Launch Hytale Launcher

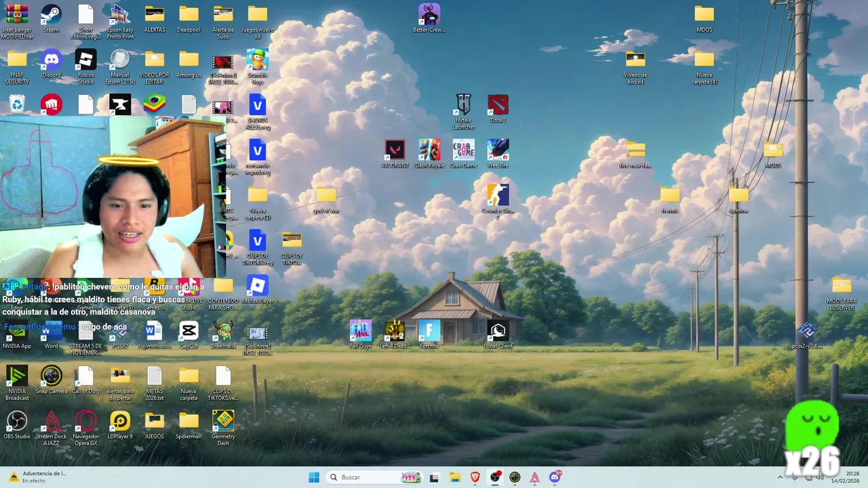(463, 112)
